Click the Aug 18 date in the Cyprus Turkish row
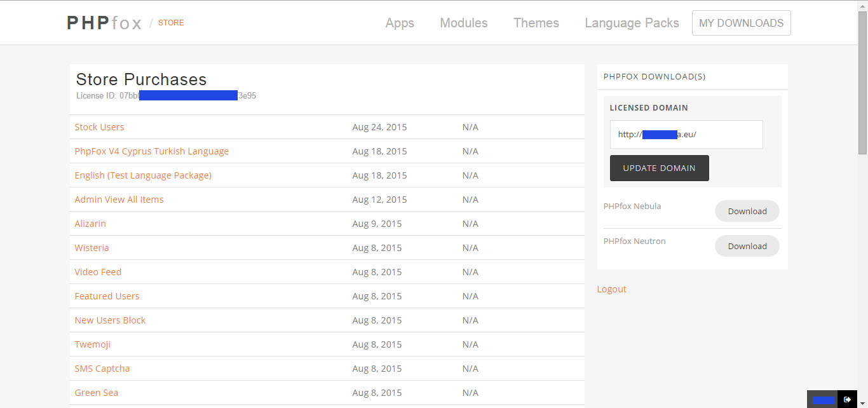Image resolution: width=868 pixels, height=408 pixels. click(x=379, y=151)
